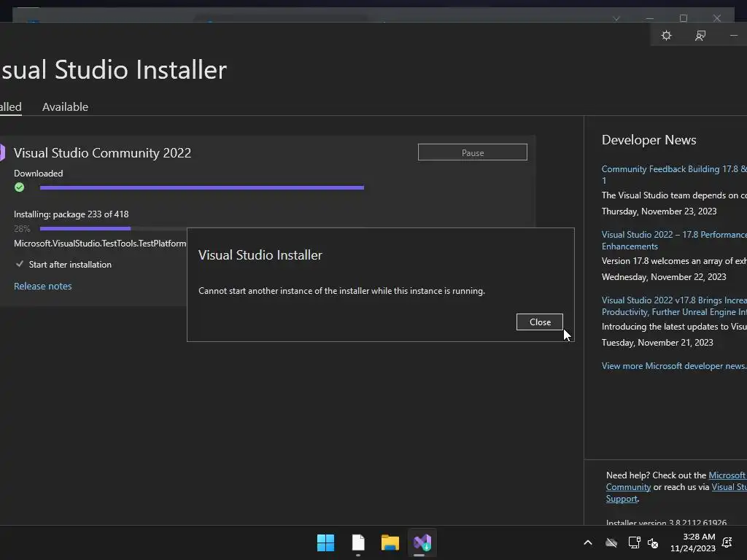
Task: Switch to the Installed tab
Action: tap(10, 106)
